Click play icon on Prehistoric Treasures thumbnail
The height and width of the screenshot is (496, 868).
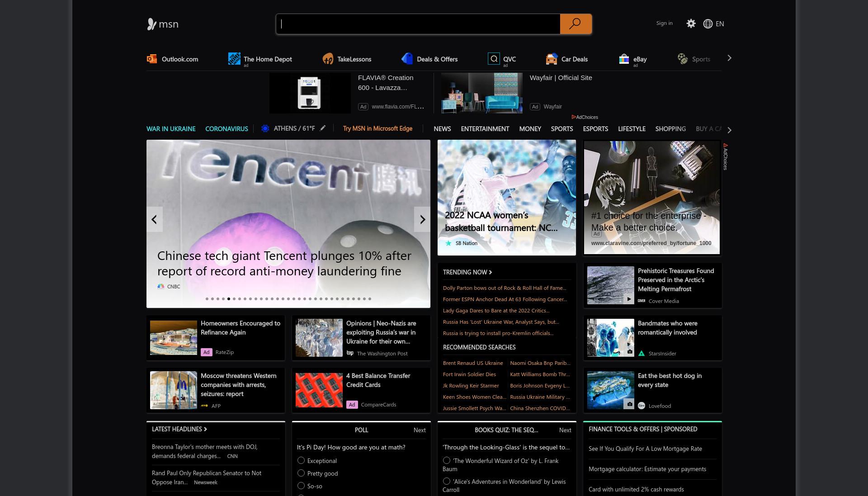629,299
